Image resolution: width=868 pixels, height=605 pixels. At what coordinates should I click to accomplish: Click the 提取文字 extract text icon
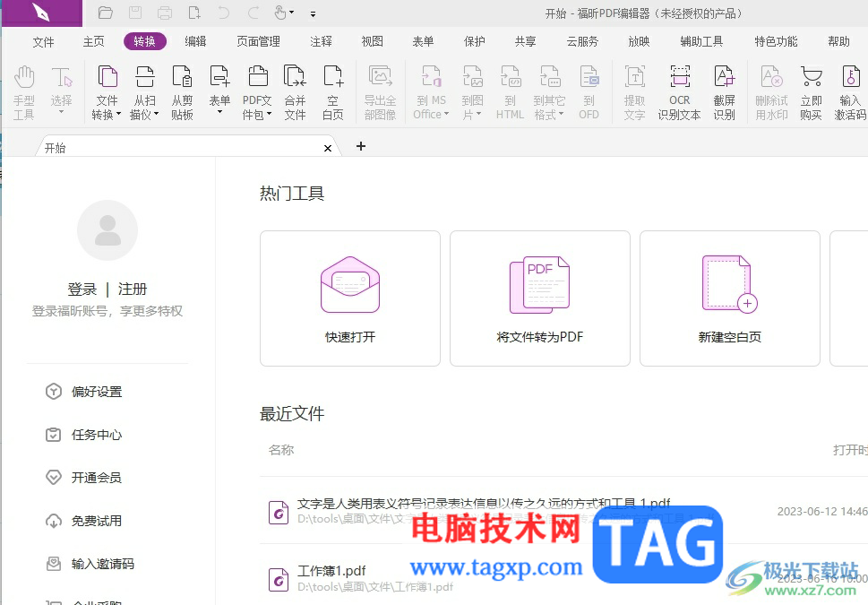pos(634,92)
